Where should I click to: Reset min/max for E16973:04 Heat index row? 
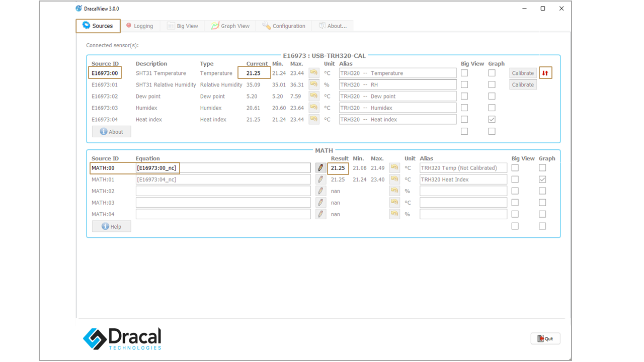(x=314, y=119)
